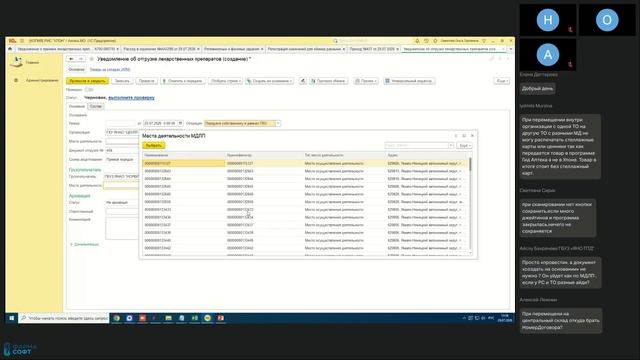This screenshot has height=360, width=640.
Task: Open the search history arrow in the dialog
Action: point(451,146)
